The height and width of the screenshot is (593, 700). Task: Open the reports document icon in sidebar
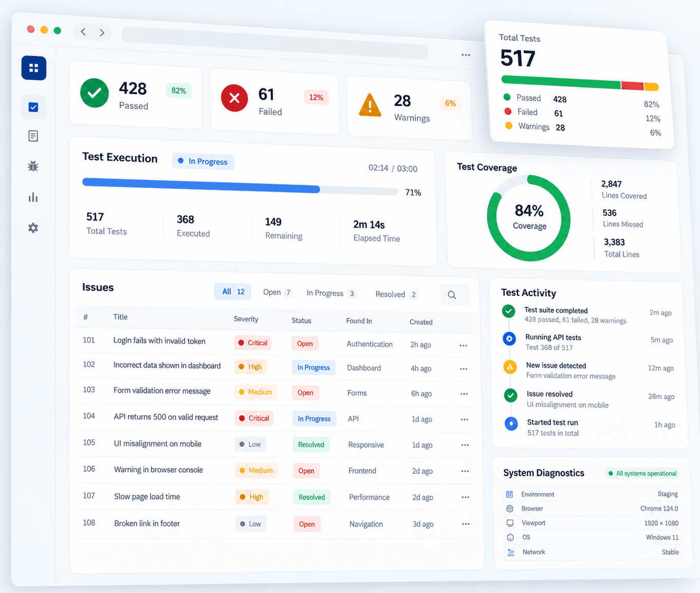click(33, 136)
